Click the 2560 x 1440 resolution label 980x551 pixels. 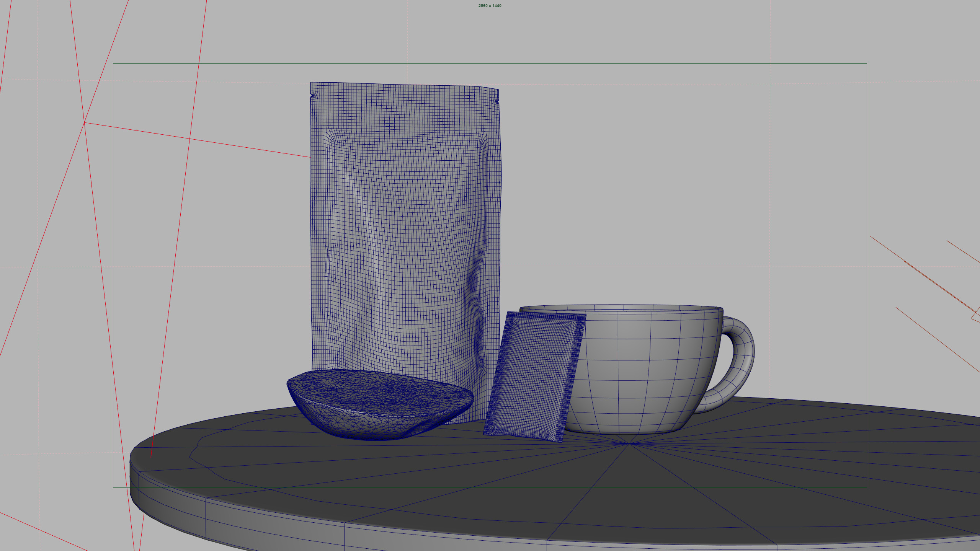click(490, 6)
